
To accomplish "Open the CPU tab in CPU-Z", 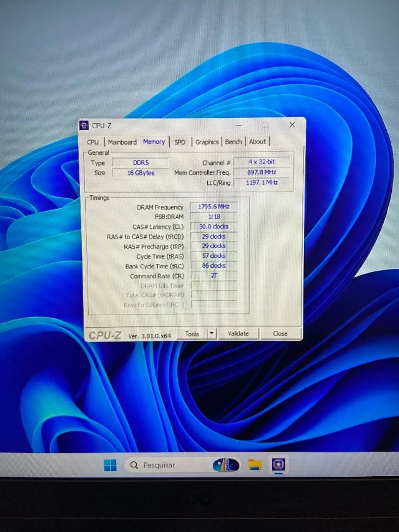I will coord(93,142).
